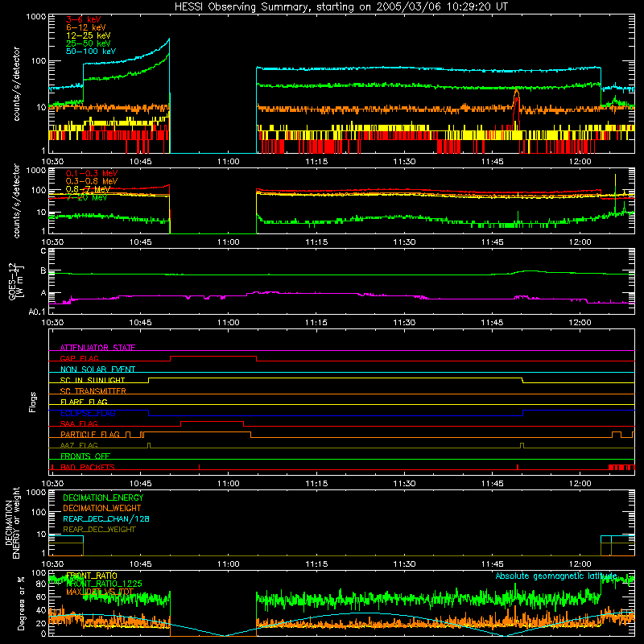
Task: Click the '0.1-0.3 MeV' legend label
Action: [x=92, y=173]
